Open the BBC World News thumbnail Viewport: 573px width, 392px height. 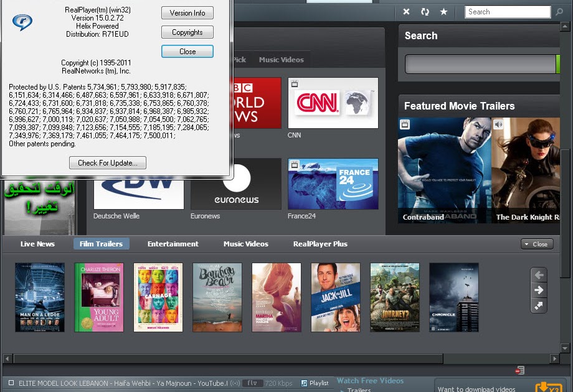tap(257, 103)
